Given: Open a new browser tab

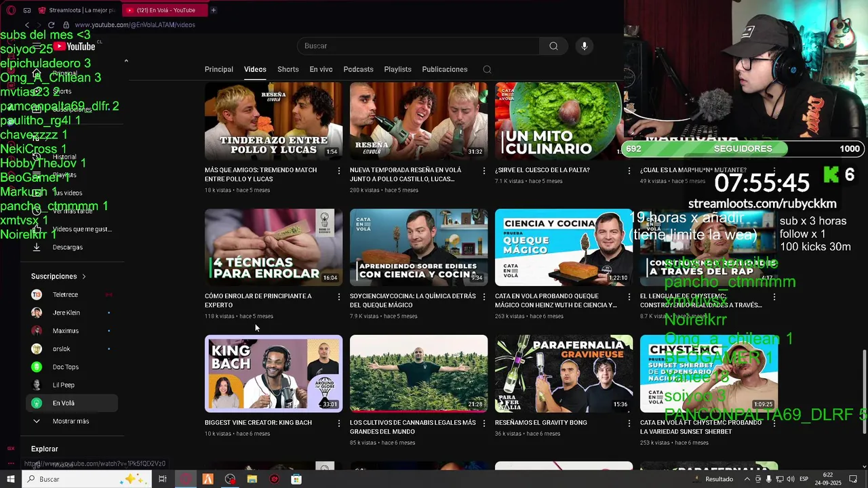Looking at the screenshot, I should (213, 10).
